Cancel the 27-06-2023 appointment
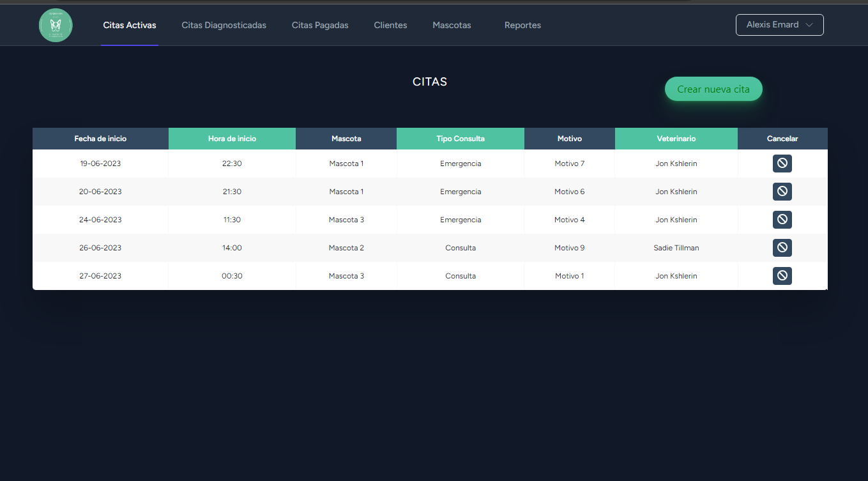The width and height of the screenshot is (868, 481). click(782, 276)
